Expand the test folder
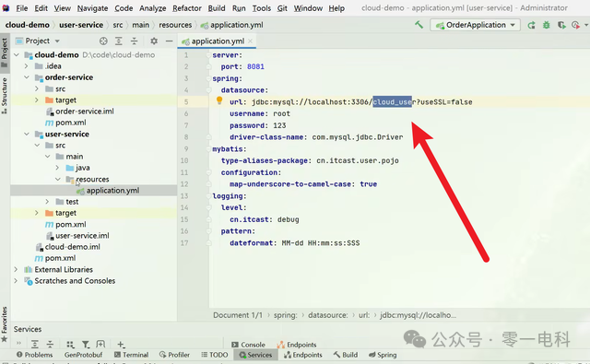This screenshot has width=590, height=364. point(47,202)
